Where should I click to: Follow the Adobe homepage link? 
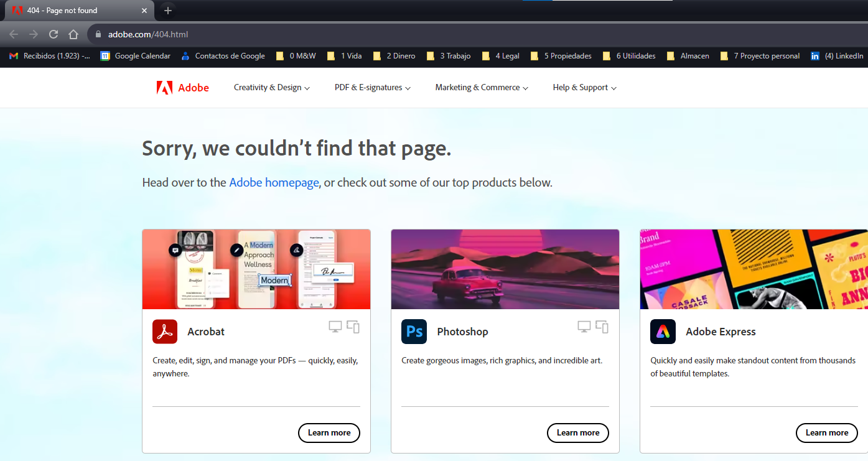274,182
